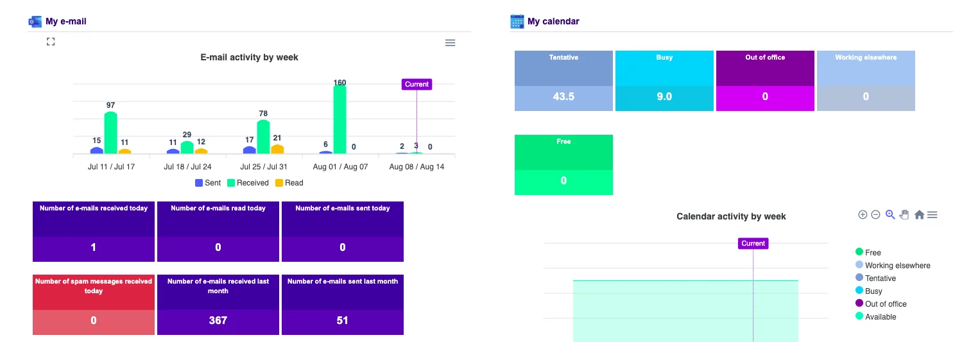
Task: Reset calendar chart zoom with home icon
Action: [919, 214]
